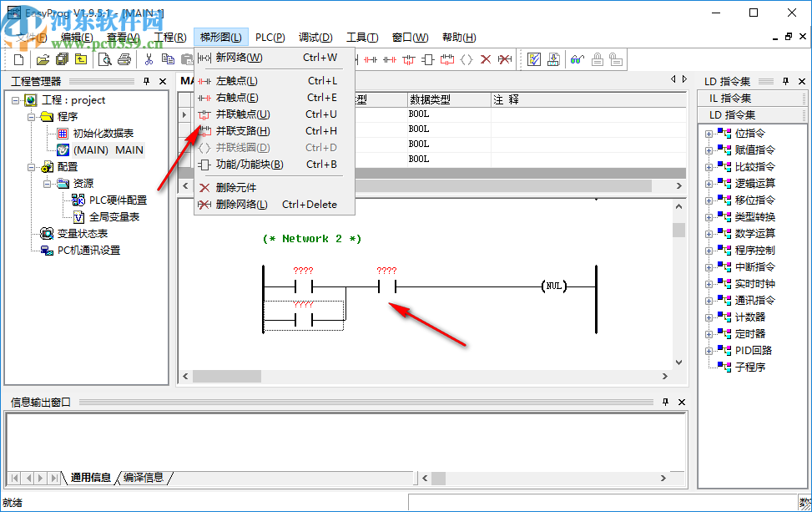Viewport: 812px width, 512px height.
Task: Open 变量状态表 in project tree
Action: point(82,234)
